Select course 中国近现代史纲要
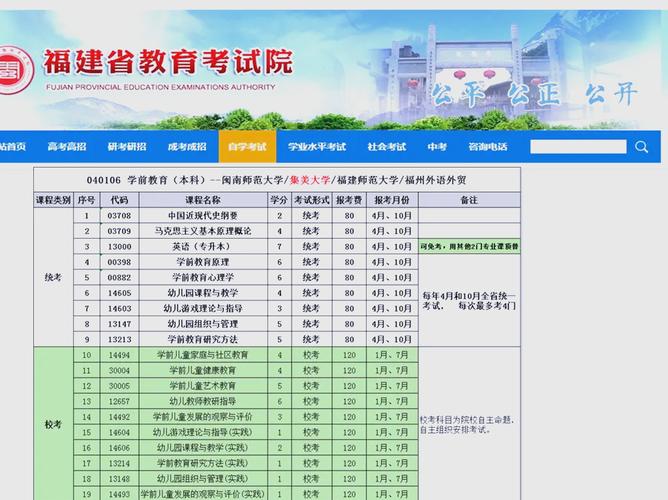 click(203, 216)
